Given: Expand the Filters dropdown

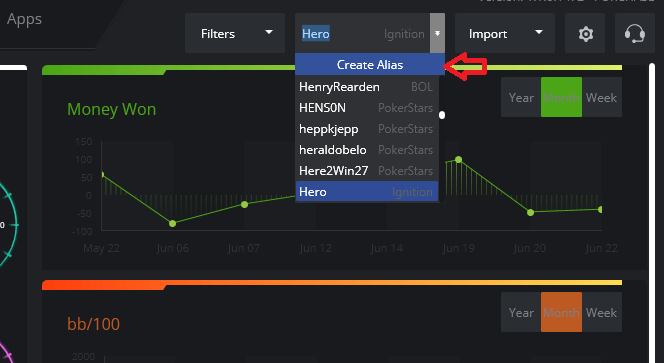Looking at the screenshot, I should (235, 33).
